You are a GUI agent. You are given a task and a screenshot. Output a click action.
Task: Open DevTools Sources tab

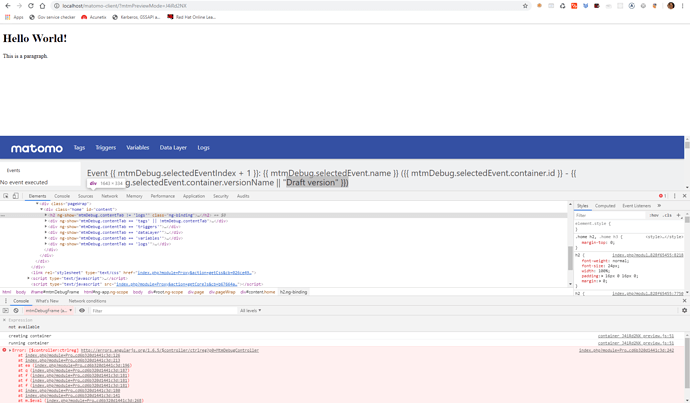(85, 196)
